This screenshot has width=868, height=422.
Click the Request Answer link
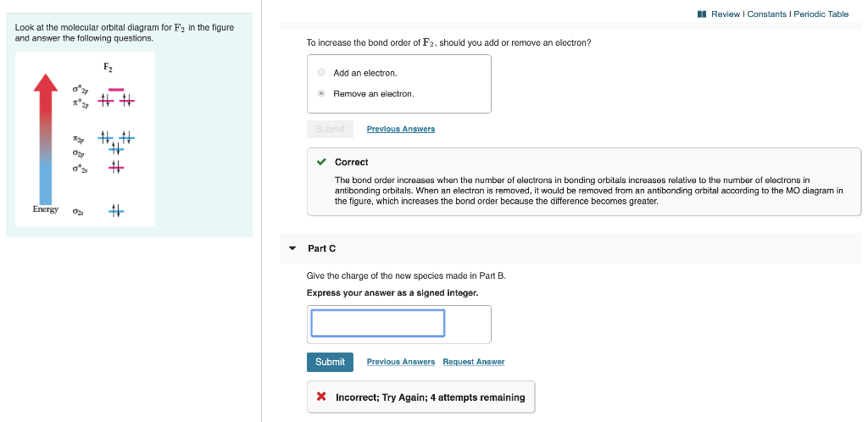pyautogui.click(x=473, y=362)
